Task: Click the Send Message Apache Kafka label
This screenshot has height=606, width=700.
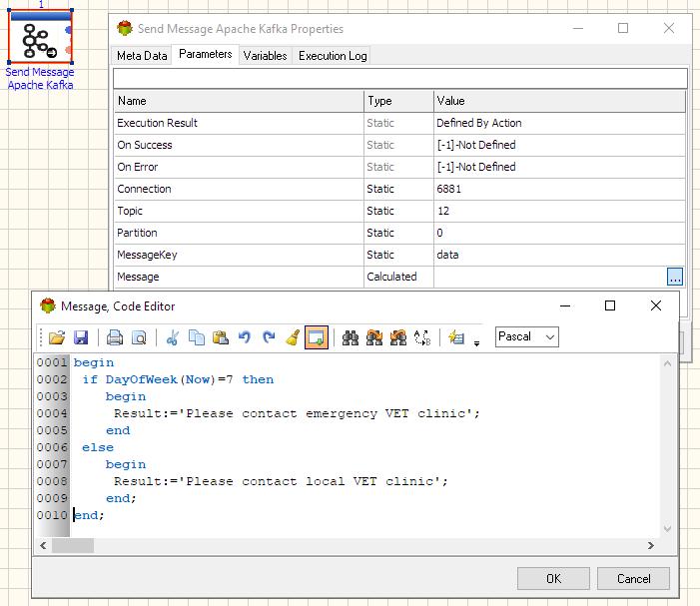Action: 40,79
